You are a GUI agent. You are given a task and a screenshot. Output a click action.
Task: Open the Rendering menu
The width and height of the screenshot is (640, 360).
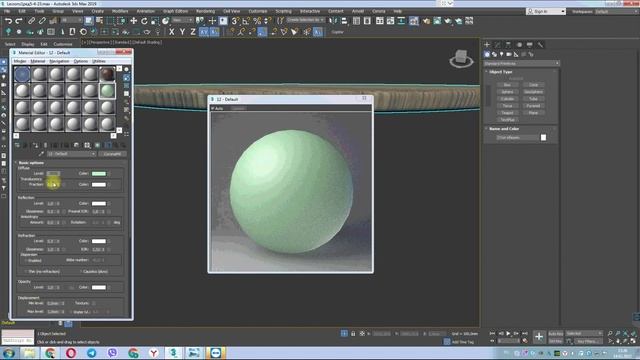(205, 11)
